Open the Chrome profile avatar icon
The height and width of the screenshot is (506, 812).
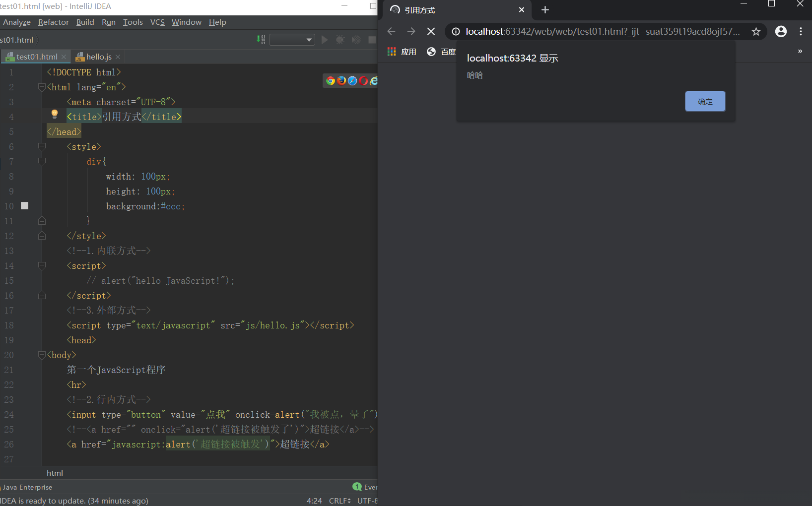(781, 32)
